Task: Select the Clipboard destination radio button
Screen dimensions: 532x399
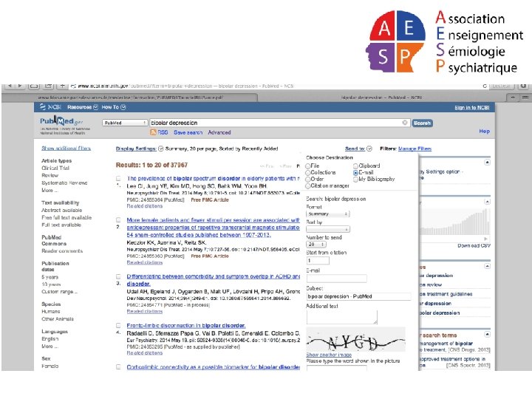Action: [x=355, y=166]
